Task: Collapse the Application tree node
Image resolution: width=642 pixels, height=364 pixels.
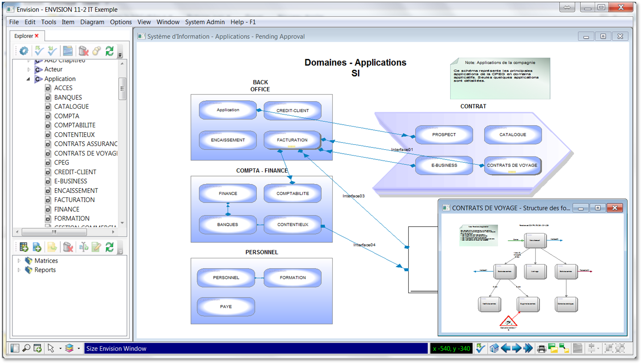Action: (x=29, y=79)
